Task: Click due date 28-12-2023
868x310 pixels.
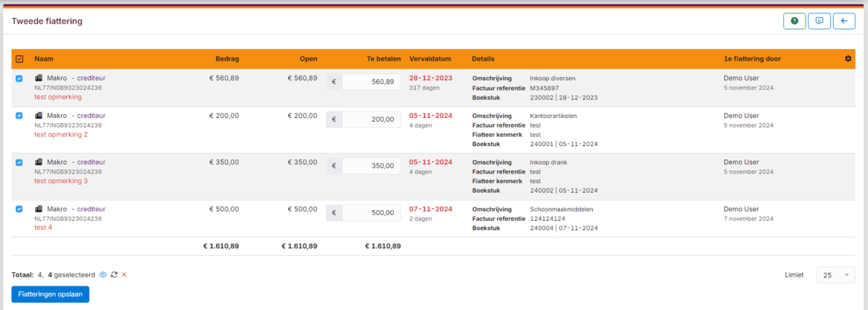Action: pyautogui.click(x=431, y=78)
